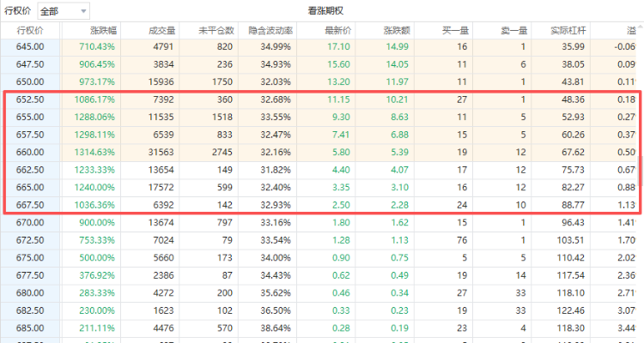This screenshot has width=644, height=343.
Task: Select strike price 667.50 cell
Action: click(30, 205)
